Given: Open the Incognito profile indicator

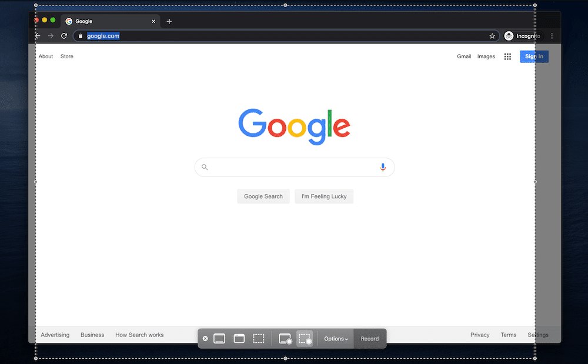Looking at the screenshot, I should [x=523, y=36].
